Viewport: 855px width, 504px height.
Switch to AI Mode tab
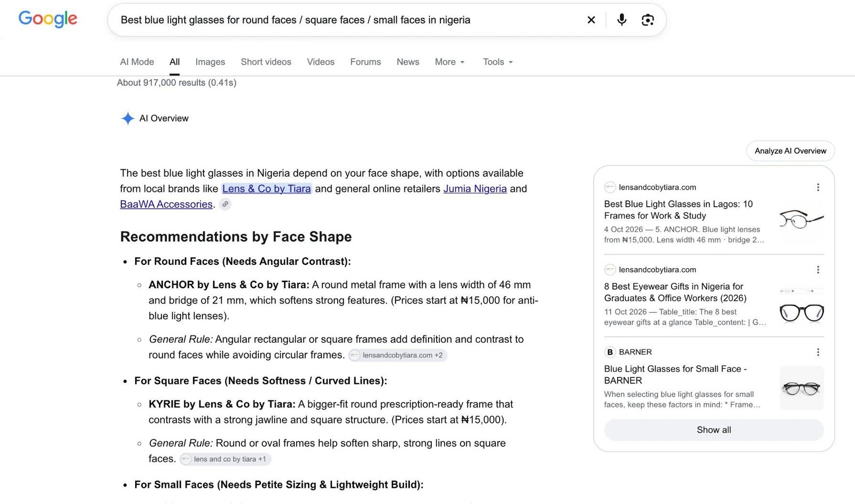pyautogui.click(x=137, y=62)
